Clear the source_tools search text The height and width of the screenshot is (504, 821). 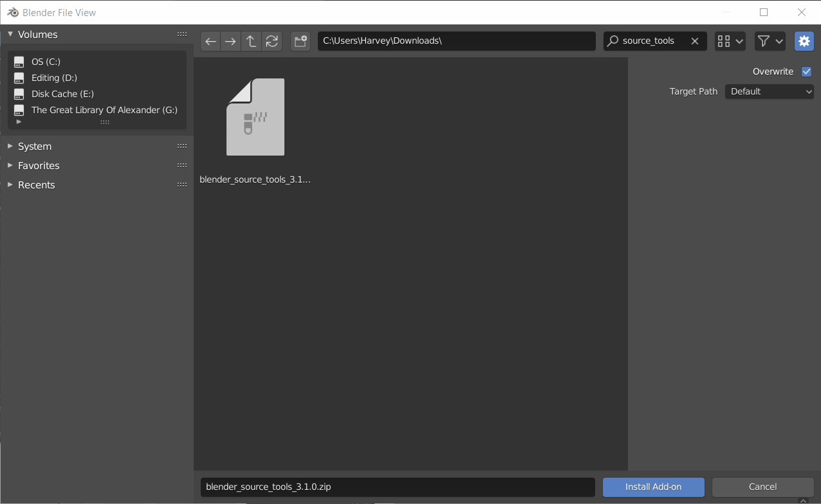(695, 41)
